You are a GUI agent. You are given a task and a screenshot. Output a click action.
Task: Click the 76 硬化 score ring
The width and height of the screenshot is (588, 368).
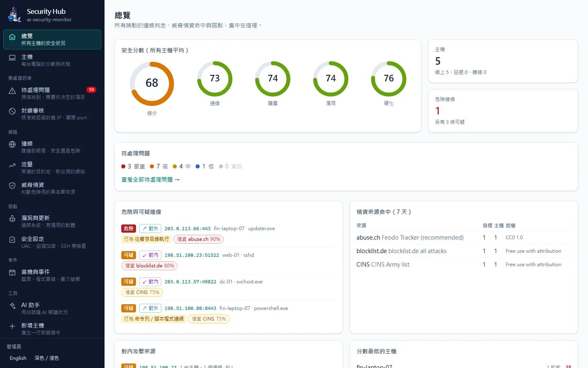point(389,79)
